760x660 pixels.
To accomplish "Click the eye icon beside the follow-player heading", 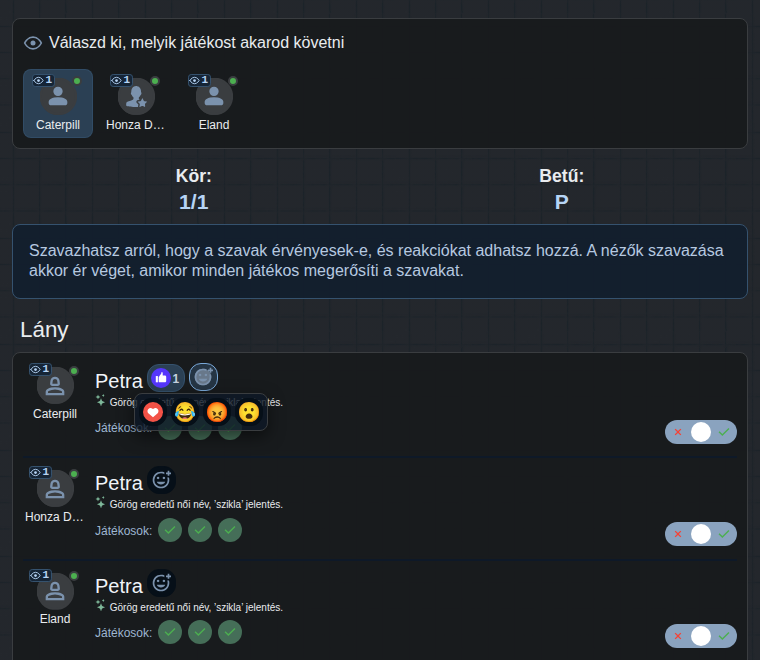I will (33, 43).
